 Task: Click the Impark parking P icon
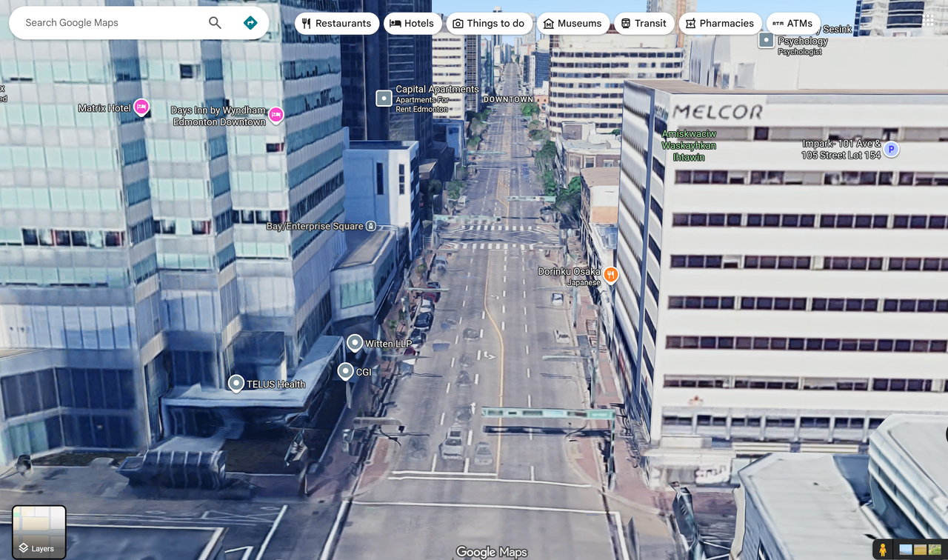pos(892,150)
